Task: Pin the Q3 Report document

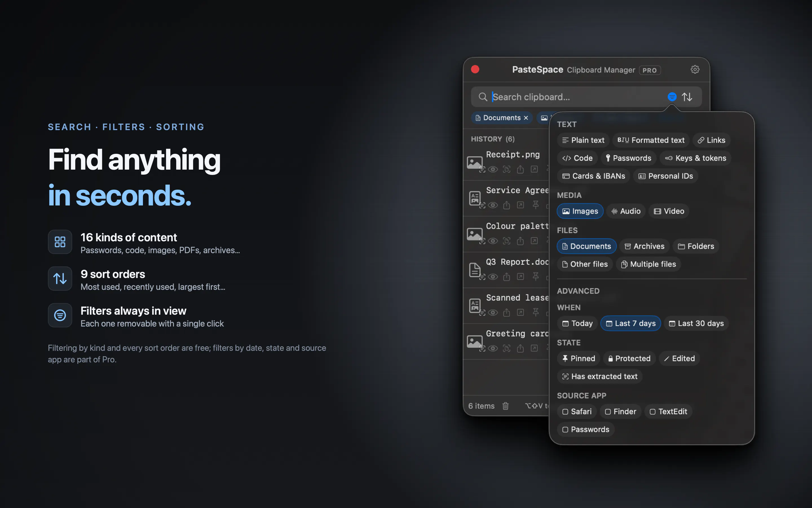Action: click(x=535, y=276)
